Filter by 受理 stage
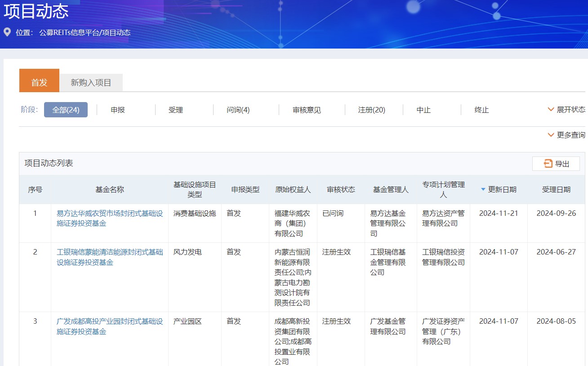 click(176, 110)
